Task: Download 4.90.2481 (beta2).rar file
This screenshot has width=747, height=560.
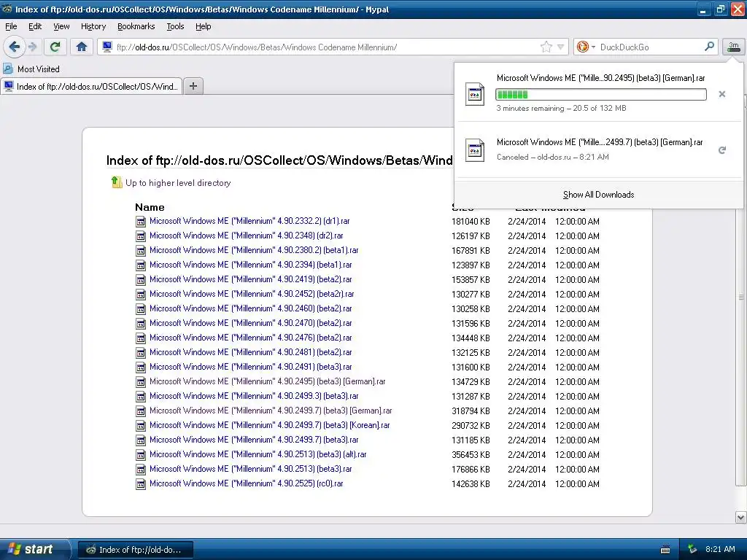Action: [x=251, y=352]
